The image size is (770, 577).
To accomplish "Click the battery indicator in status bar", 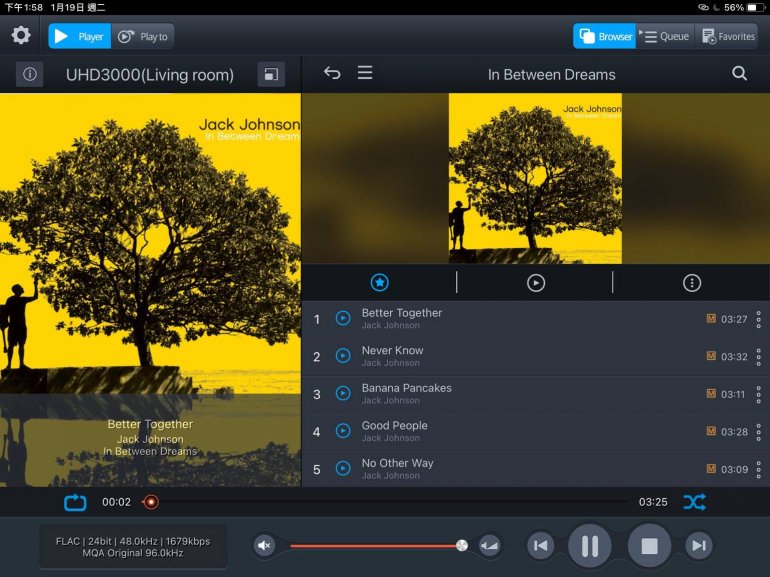I will coord(753,7).
